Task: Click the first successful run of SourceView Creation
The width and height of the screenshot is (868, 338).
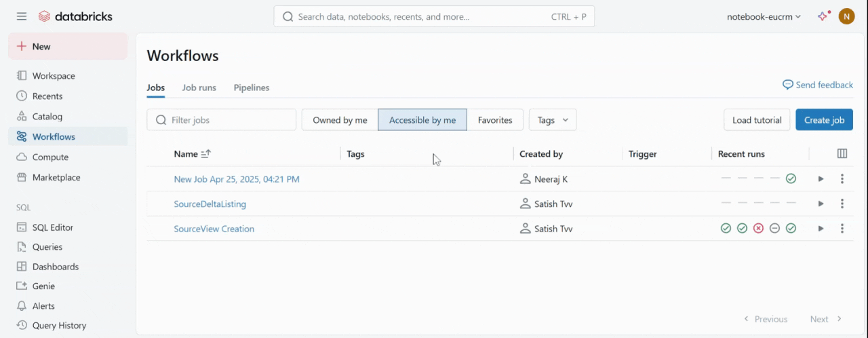Action: point(726,228)
